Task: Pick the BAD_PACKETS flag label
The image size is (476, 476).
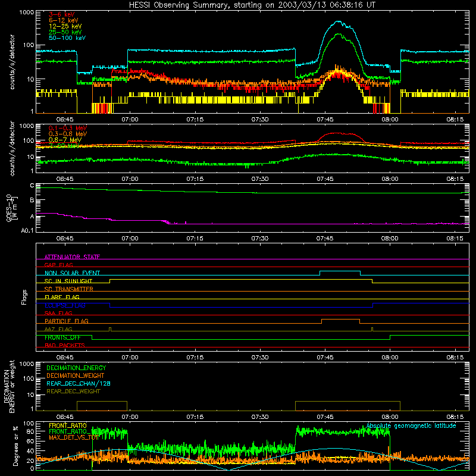Action: coord(65,346)
